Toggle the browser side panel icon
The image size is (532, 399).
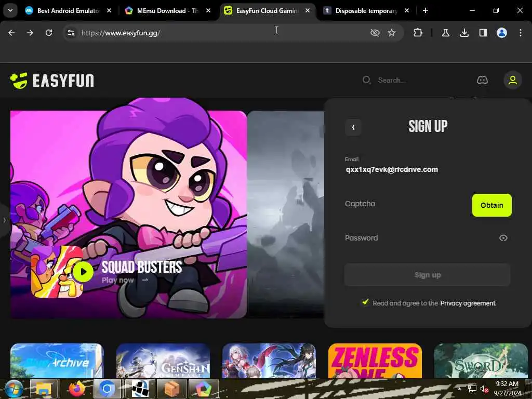483,33
